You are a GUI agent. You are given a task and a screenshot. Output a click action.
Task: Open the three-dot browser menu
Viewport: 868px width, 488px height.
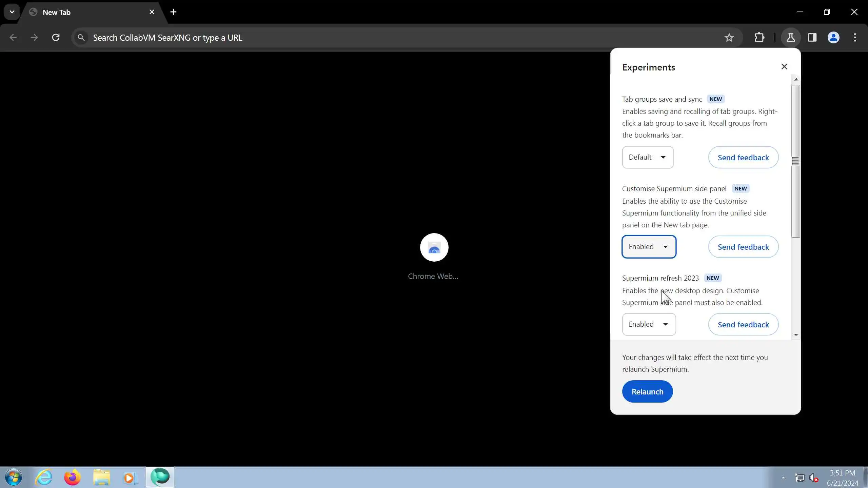pyautogui.click(x=855, y=37)
